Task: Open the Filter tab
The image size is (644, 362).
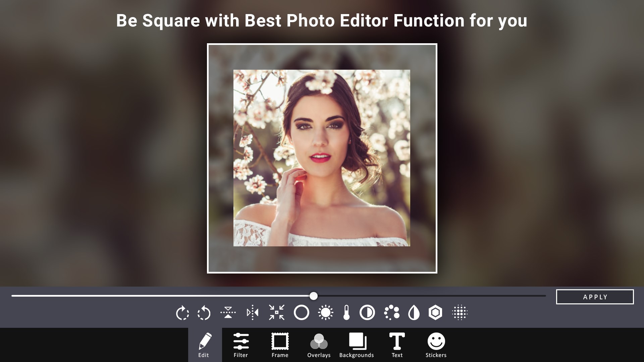Action: click(241, 345)
